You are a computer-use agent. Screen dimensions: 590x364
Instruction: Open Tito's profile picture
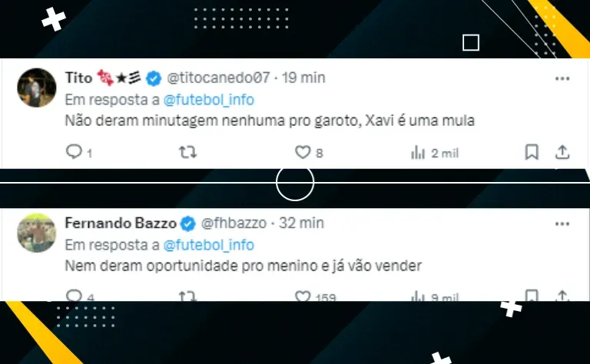tap(37, 88)
